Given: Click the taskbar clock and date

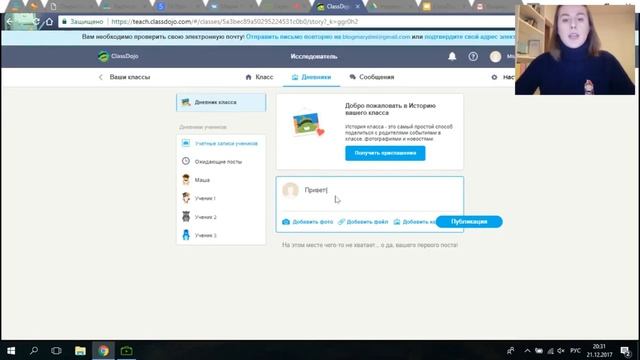Looking at the screenshot, I should (600, 351).
